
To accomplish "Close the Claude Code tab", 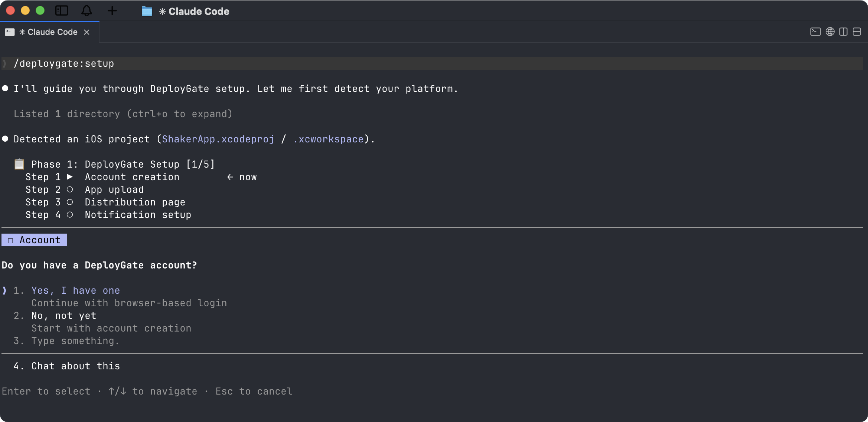I will coord(87,32).
